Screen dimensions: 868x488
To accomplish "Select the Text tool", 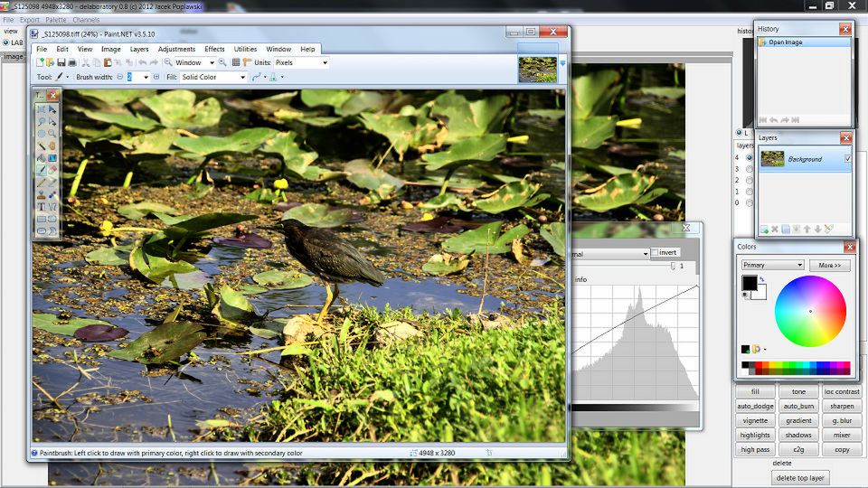I will click(x=42, y=206).
